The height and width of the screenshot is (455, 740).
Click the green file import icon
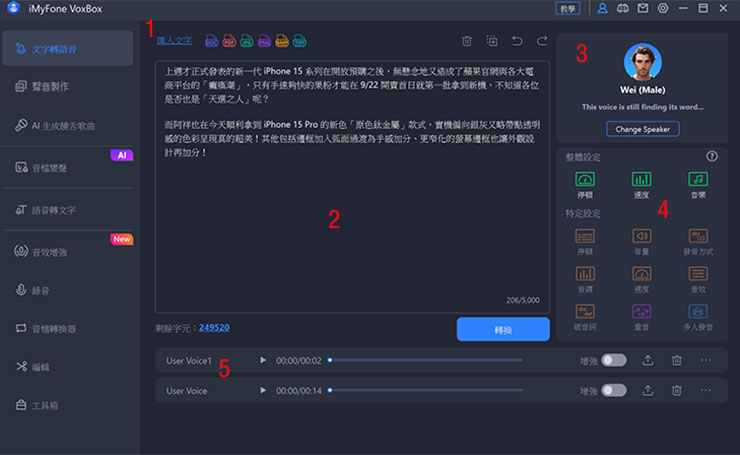point(247,41)
